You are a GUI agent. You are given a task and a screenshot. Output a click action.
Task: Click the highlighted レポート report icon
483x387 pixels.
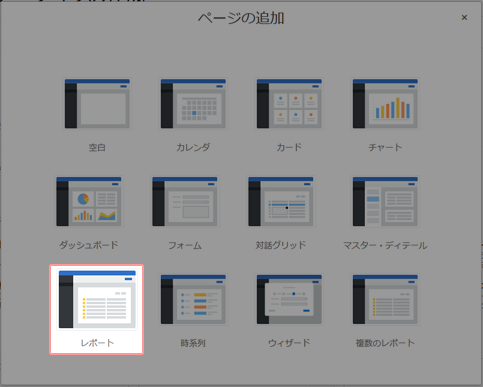tap(97, 299)
